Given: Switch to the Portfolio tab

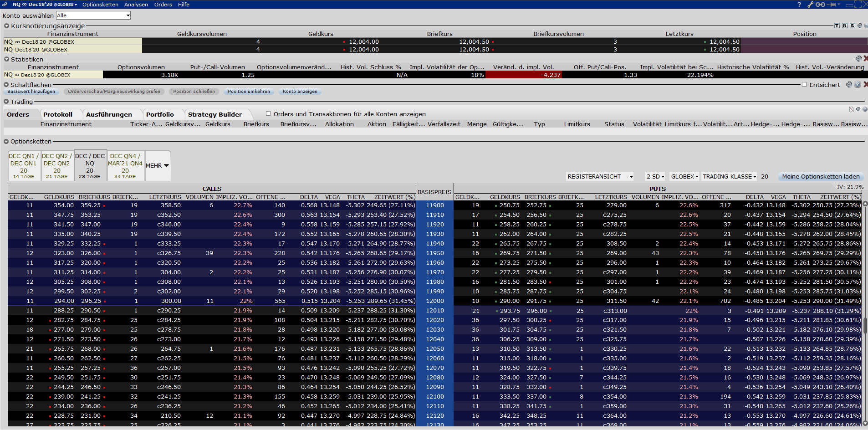Looking at the screenshot, I should click(x=160, y=114).
